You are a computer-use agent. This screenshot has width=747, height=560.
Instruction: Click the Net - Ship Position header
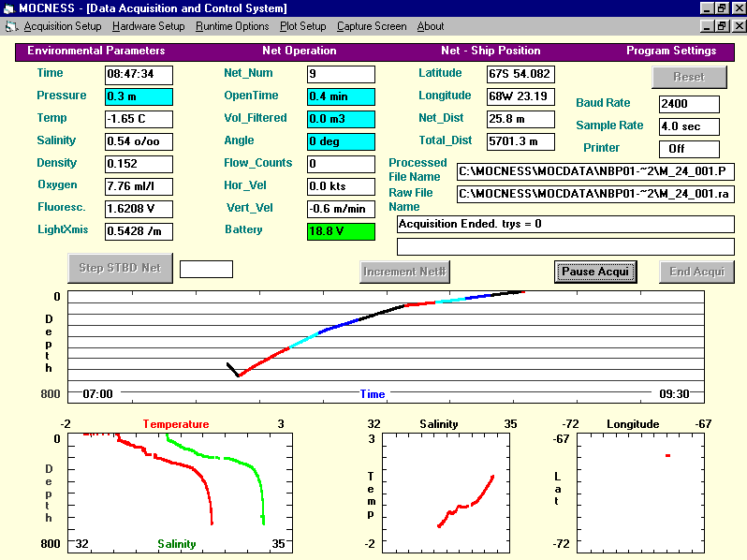[x=491, y=51]
